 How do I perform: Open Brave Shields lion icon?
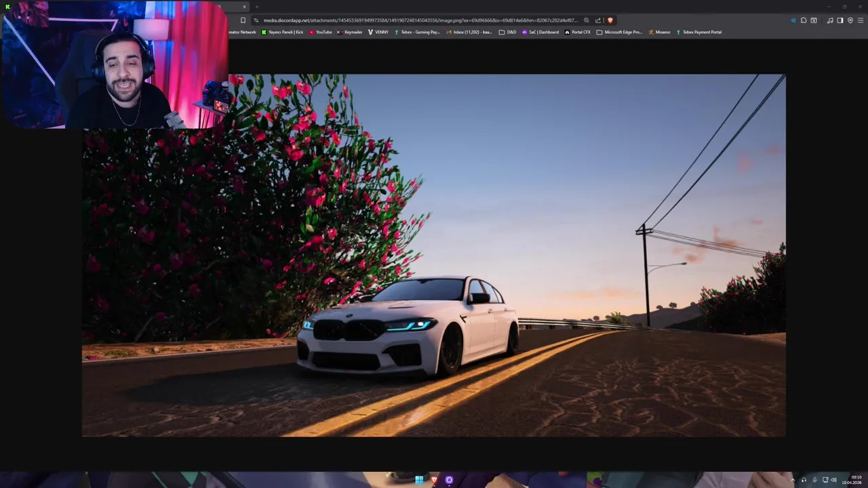click(x=610, y=20)
